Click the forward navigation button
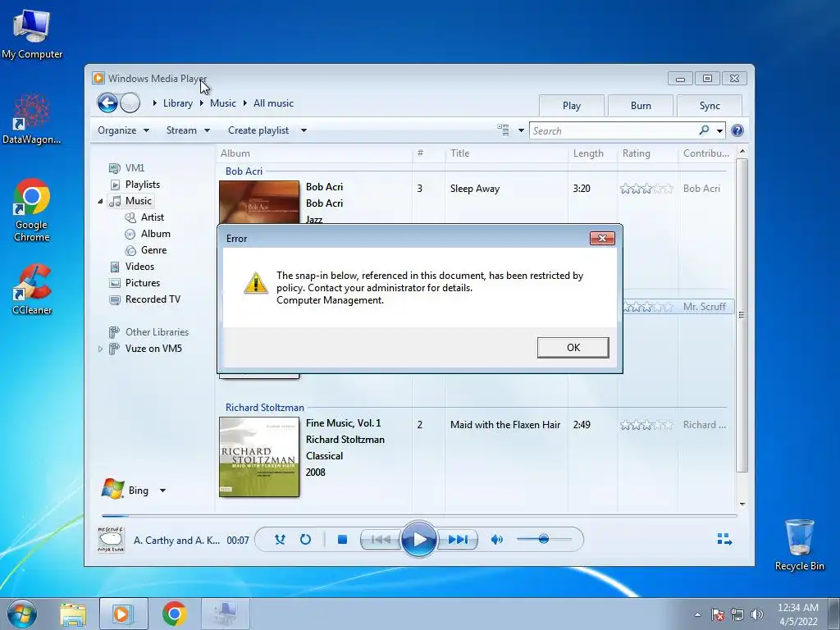Viewport: 840px width, 630px height. pyautogui.click(x=130, y=103)
